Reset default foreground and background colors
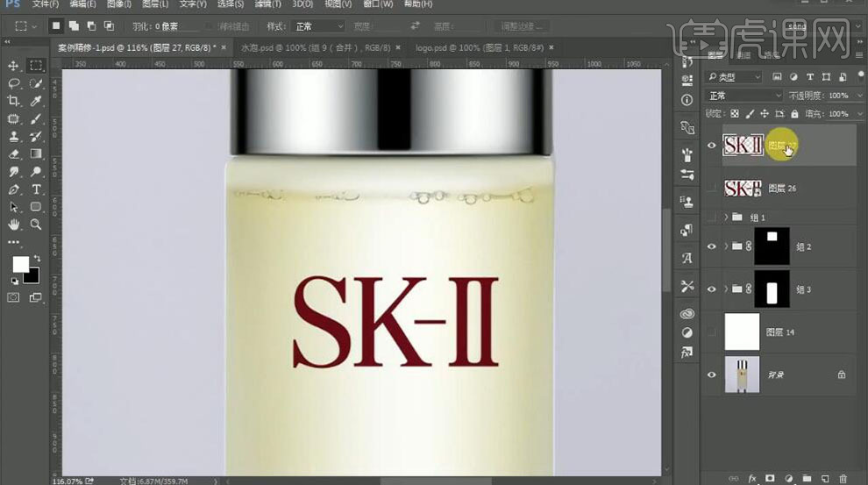This screenshot has width=868, height=485. click(15, 282)
